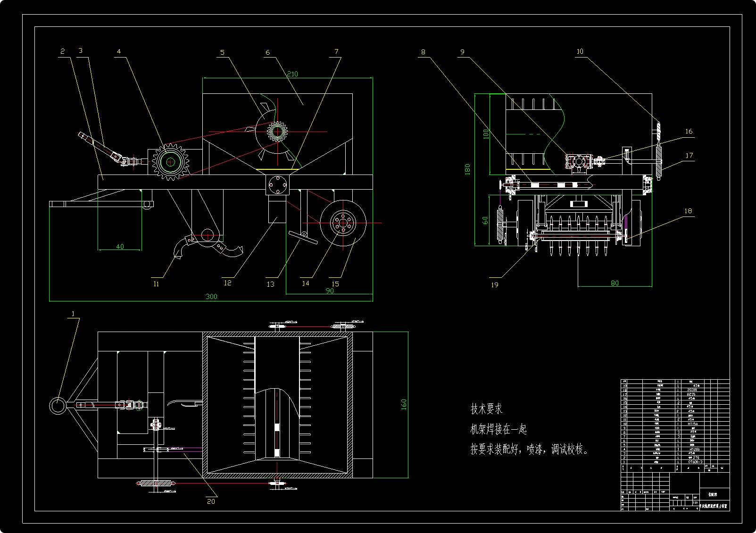Select part callout number 3 in the side view
Image resolution: width=756 pixels, height=533 pixels.
[81, 50]
